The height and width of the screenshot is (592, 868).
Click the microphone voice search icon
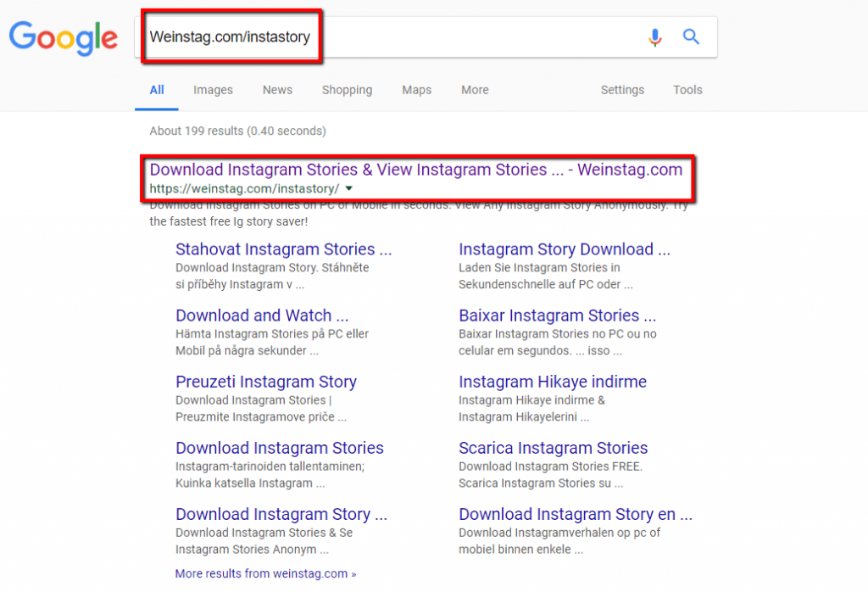click(654, 37)
